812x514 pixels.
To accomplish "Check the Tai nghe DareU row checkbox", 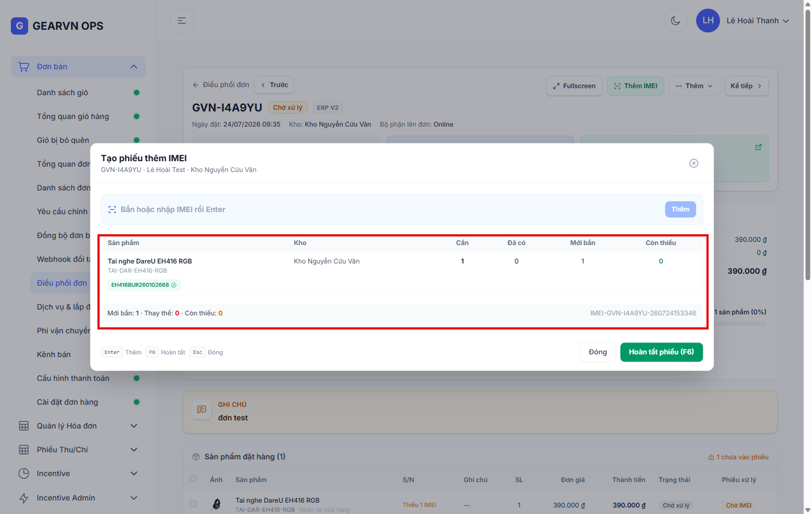I will [x=193, y=504].
